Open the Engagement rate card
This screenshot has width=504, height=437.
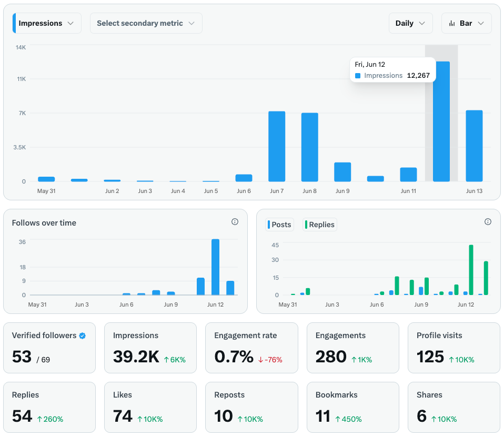(x=251, y=348)
